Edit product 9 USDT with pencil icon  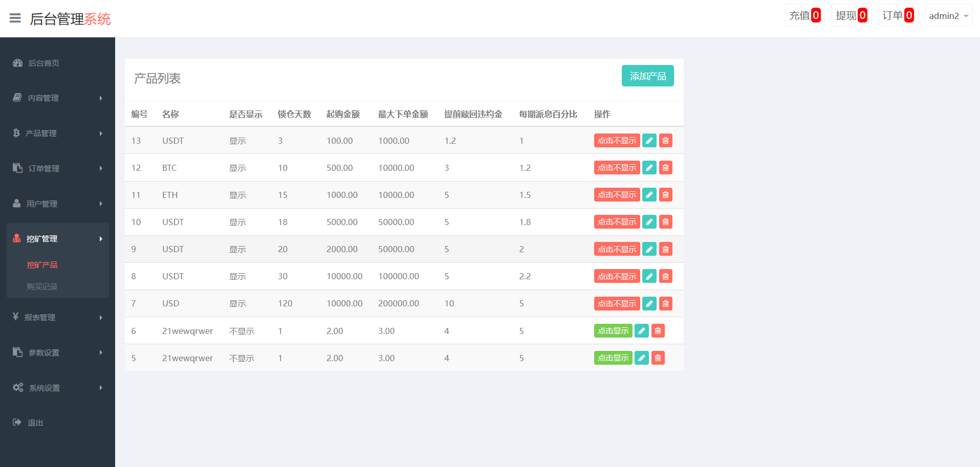(649, 249)
